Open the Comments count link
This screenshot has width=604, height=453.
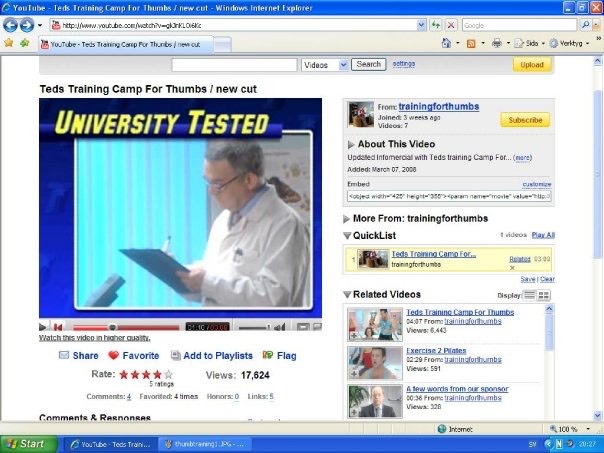pyautogui.click(x=129, y=396)
